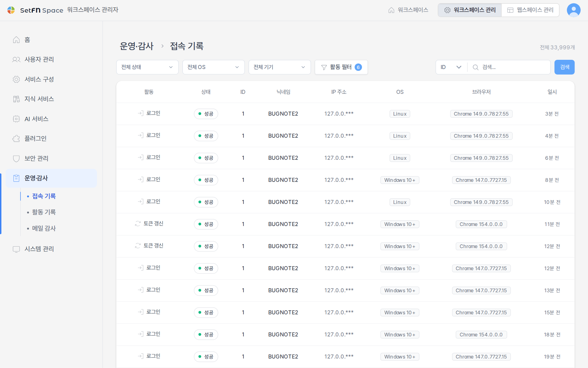Click the 서비스 구성 gear icon

pos(16,79)
